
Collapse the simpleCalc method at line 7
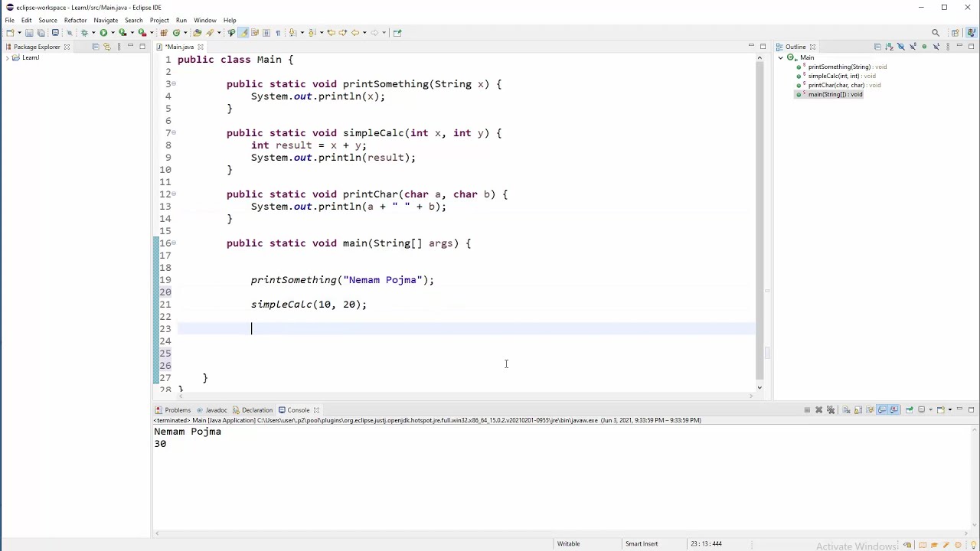[x=174, y=133]
